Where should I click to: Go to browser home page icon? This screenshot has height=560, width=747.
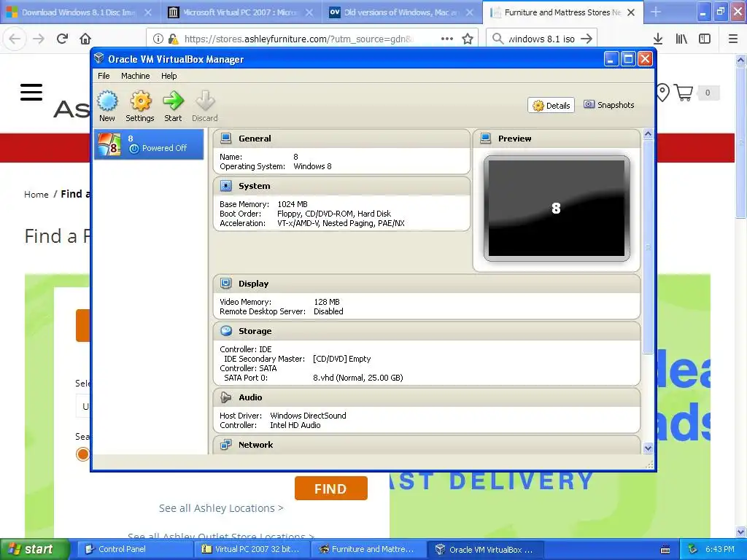tap(85, 39)
